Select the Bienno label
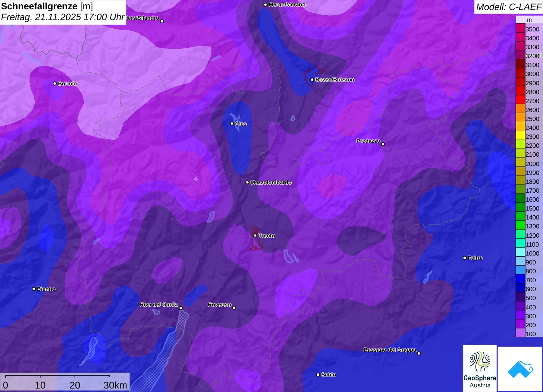The height and width of the screenshot is (392, 543). (46, 289)
